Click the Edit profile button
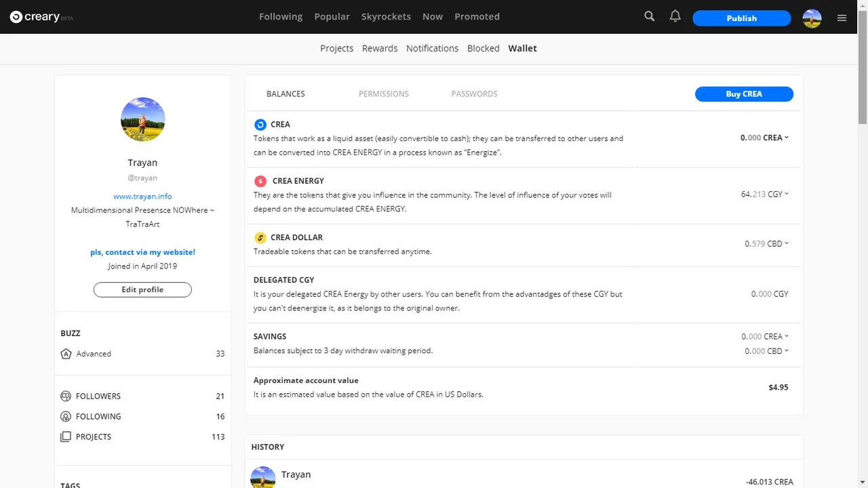The height and width of the screenshot is (488, 868). (142, 289)
